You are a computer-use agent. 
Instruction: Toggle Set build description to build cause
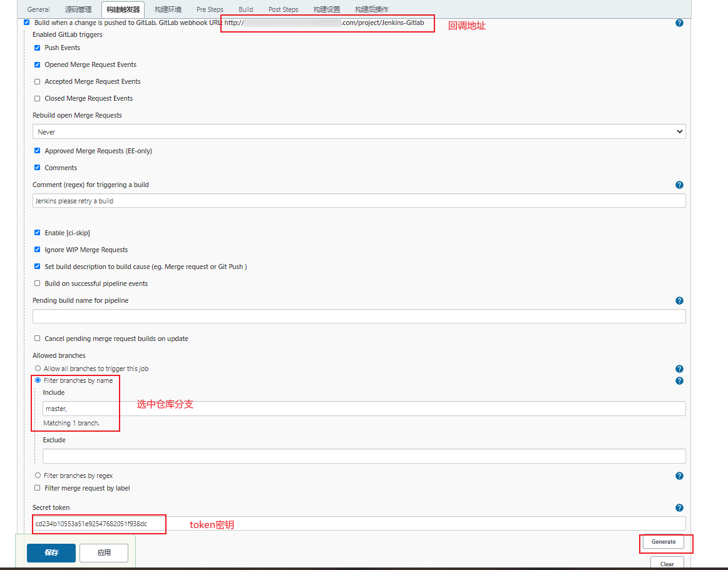point(37,267)
